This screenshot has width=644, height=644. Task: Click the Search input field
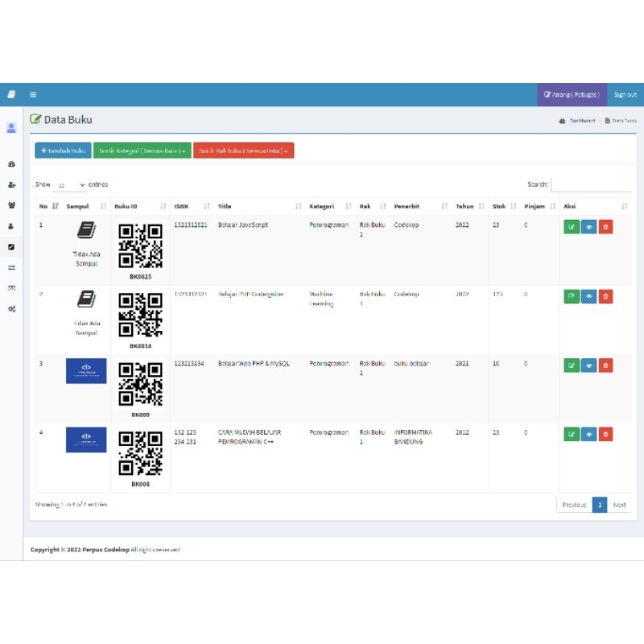click(591, 184)
